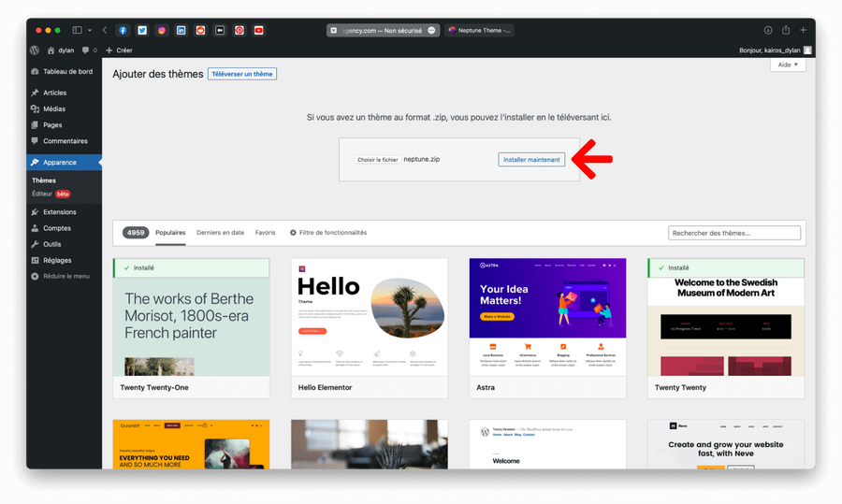The width and height of the screenshot is (842, 504).
Task: Open Articles menu in sidebar
Action: (64, 93)
